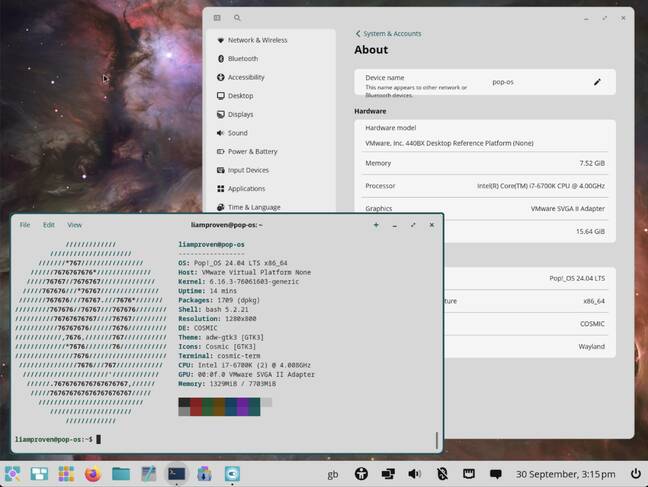Open the notifications panel applet

(496, 474)
